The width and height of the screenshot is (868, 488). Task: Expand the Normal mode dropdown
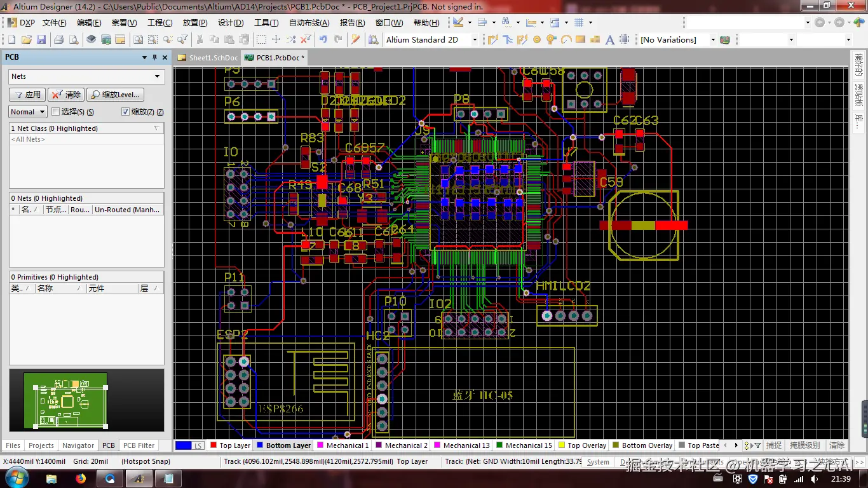click(28, 112)
